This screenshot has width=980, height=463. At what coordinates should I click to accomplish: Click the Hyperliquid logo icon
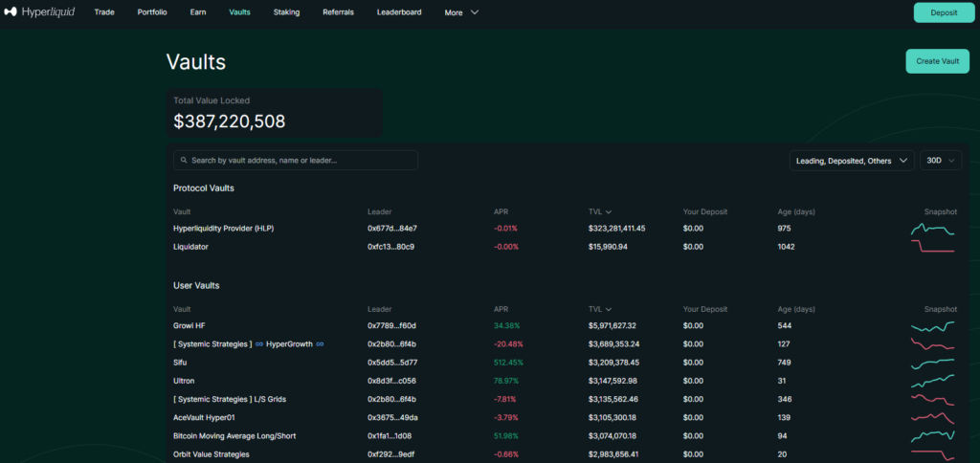(x=11, y=12)
